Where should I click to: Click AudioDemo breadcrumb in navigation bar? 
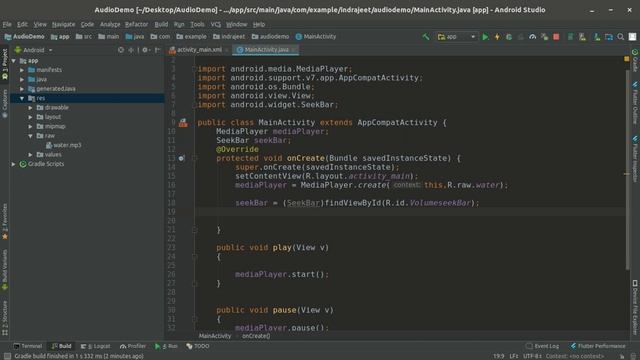24,37
